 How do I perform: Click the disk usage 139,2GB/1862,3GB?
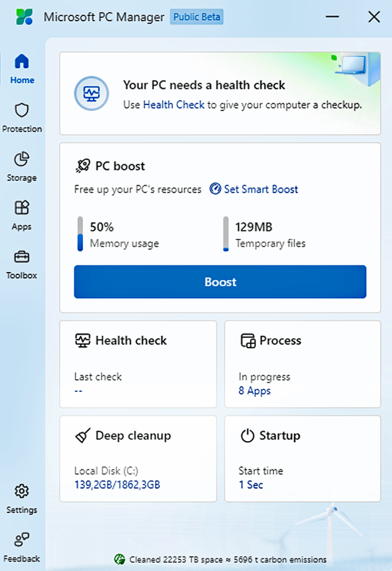point(117,485)
